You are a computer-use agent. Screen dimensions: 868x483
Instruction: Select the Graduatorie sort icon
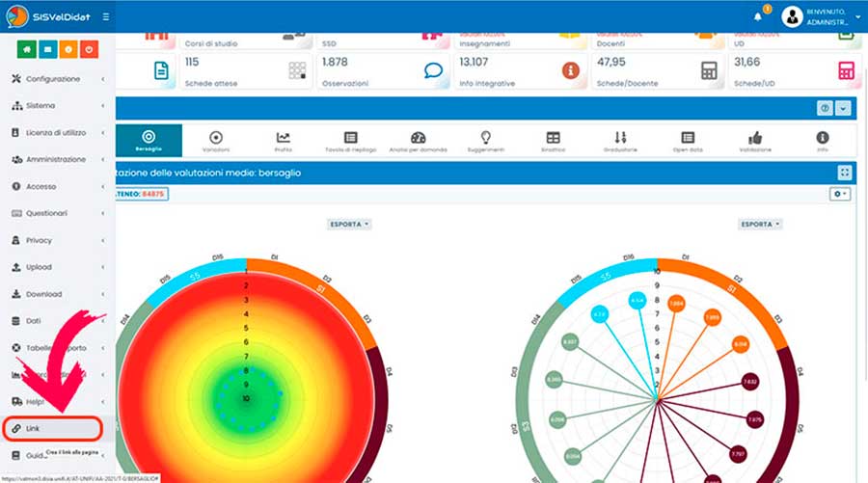(x=620, y=141)
